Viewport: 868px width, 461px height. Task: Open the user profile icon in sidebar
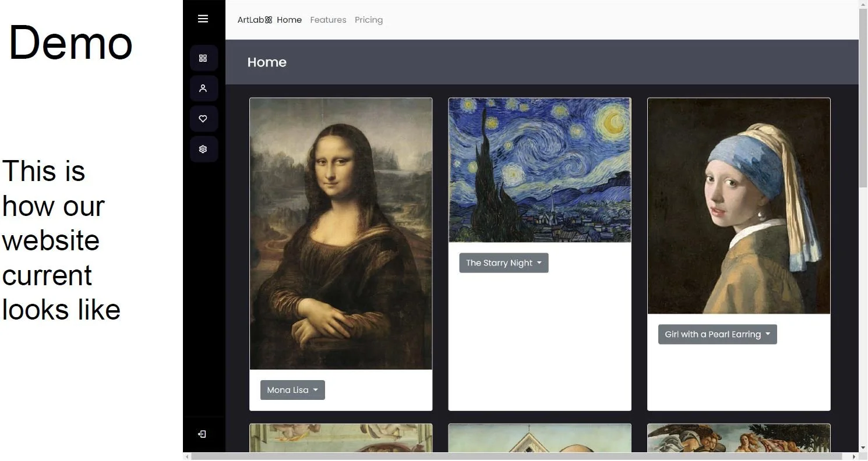tap(203, 88)
